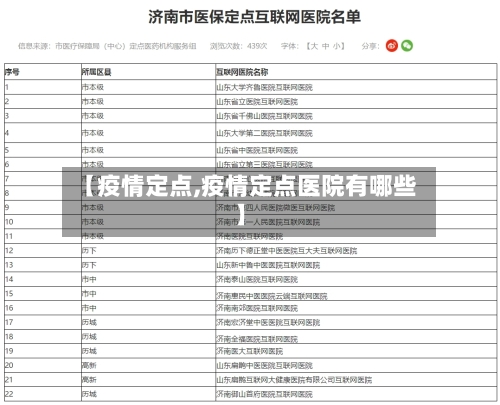Click 市本级 in the 山东大学第二医院 row

tap(93, 133)
